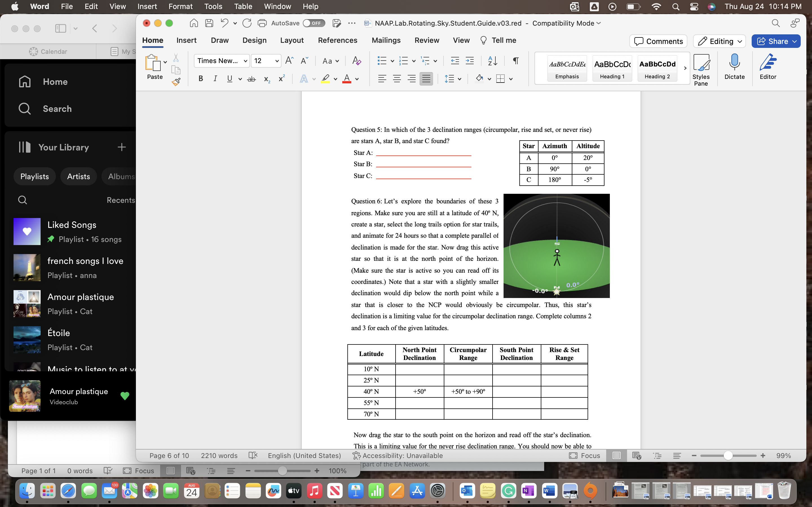Screen dimensions: 812x507
Task: Click the Clear Formatting icon
Action: point(356,61)
